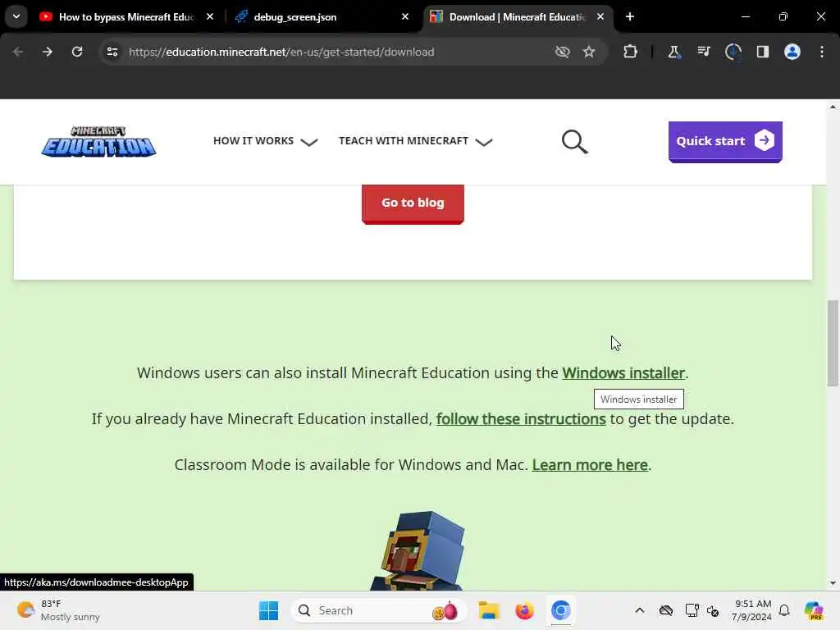The height and width of the screenshot is (630, 840).
Task: Click the circular clock-face icon in the browser toolbar
Action: click(733, 52)
